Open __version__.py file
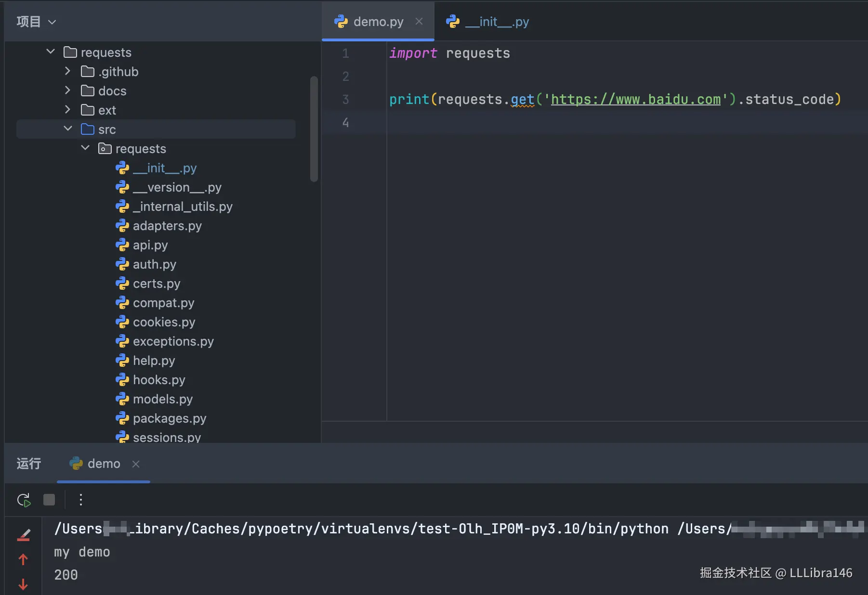The width and height of the screenshot is (868, 595). [177, 187]
